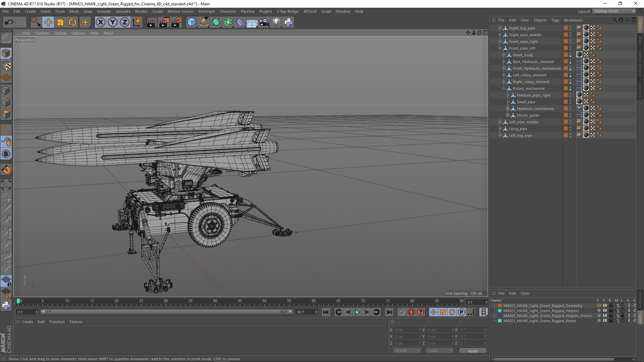Open the MoGraph menu
The image size is (644, 362).
[x=207, y=11]
